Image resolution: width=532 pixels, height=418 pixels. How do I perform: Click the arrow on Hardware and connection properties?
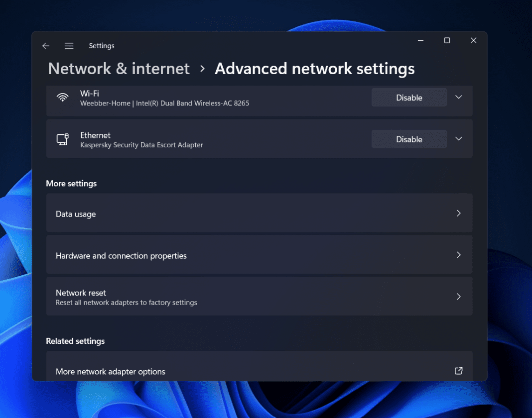[x=458, y=255]
